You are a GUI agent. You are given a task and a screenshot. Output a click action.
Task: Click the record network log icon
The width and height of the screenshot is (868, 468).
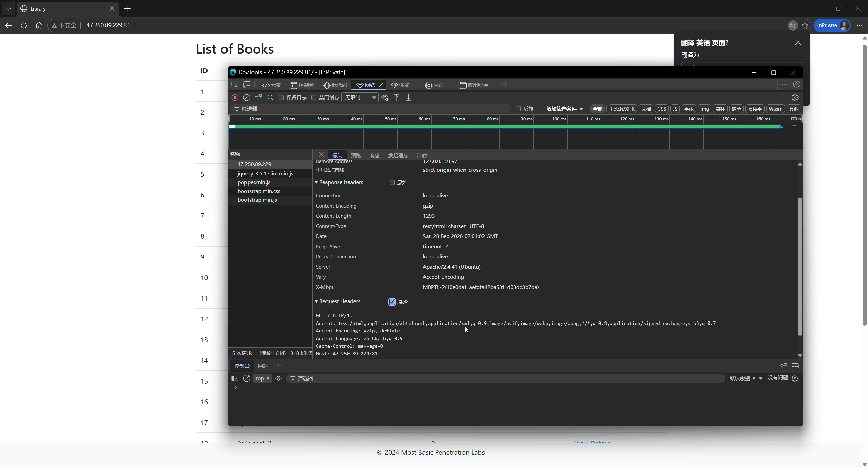pyautogui.click(x=235, y=98)
